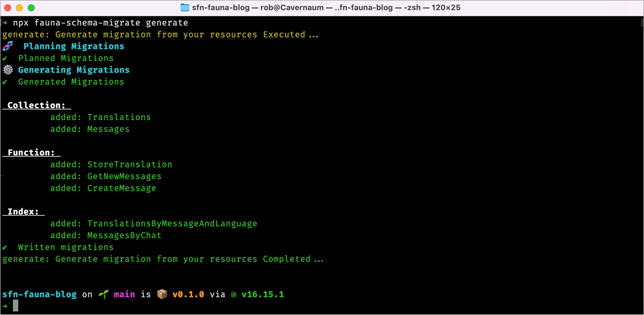Click the folder icon in the title bar
The height and width of the screenshot is (315, 644).
[185, 8]
